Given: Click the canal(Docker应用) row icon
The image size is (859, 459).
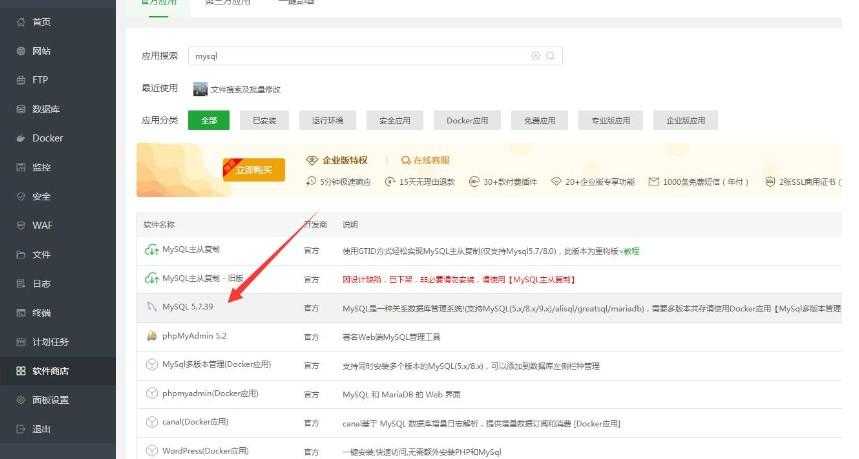Looking at the screenshot, I should point(152,422).
